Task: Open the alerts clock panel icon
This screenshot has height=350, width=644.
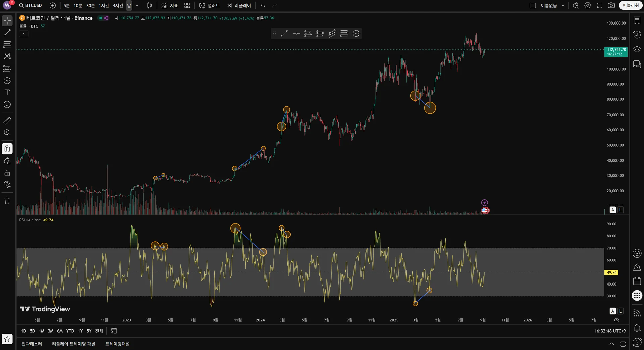Action: point(637,35)
